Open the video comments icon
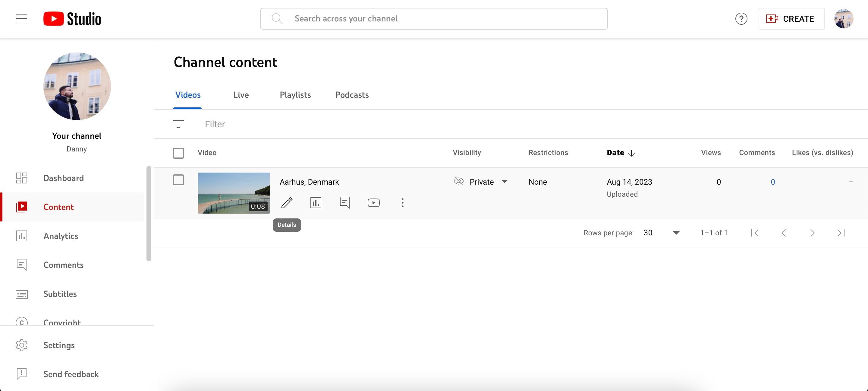The image size is (868, 391). coord(344,203)
